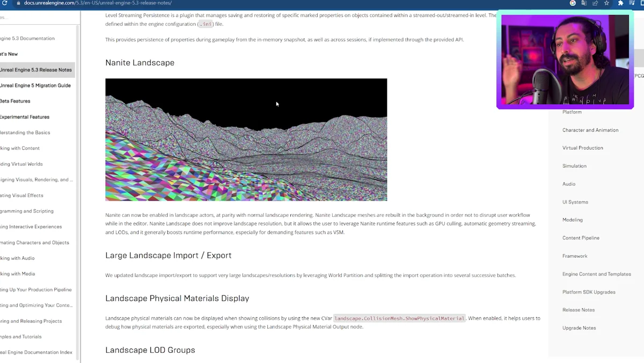Jump to Framework in page contents
Image resolution: width=644 pixels, height=363 pixels.
(575, 256)
